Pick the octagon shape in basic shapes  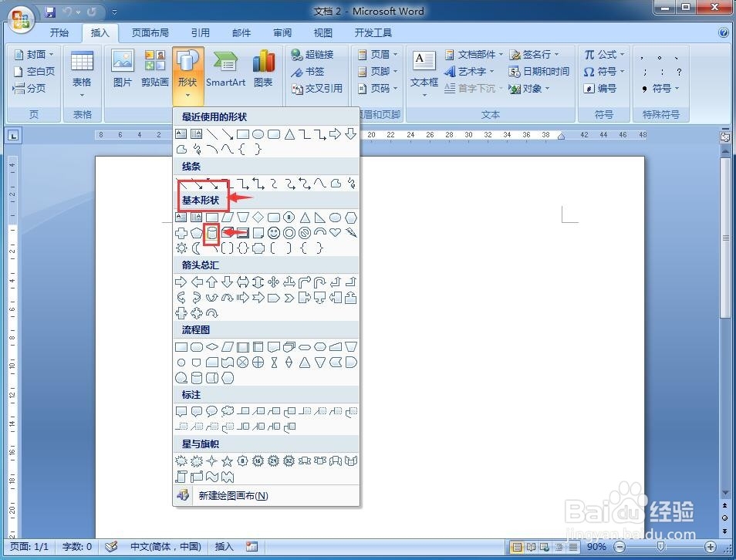tap(289, 218)
